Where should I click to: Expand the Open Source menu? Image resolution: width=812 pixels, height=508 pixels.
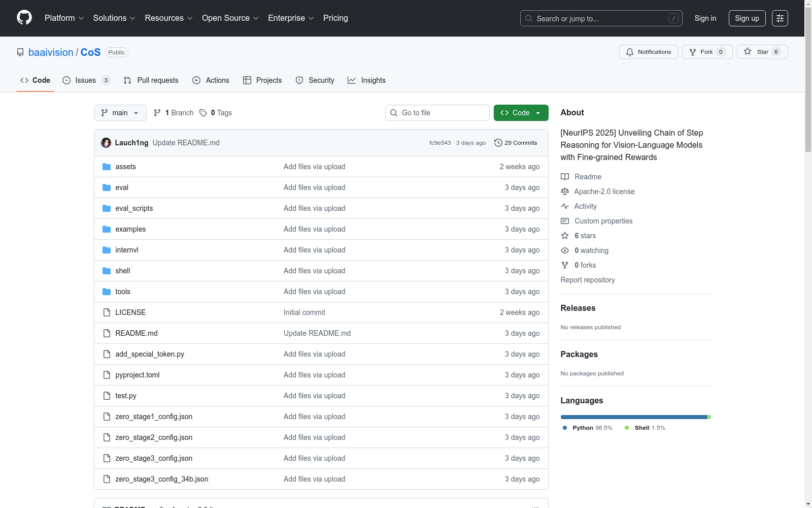(230, 18)
